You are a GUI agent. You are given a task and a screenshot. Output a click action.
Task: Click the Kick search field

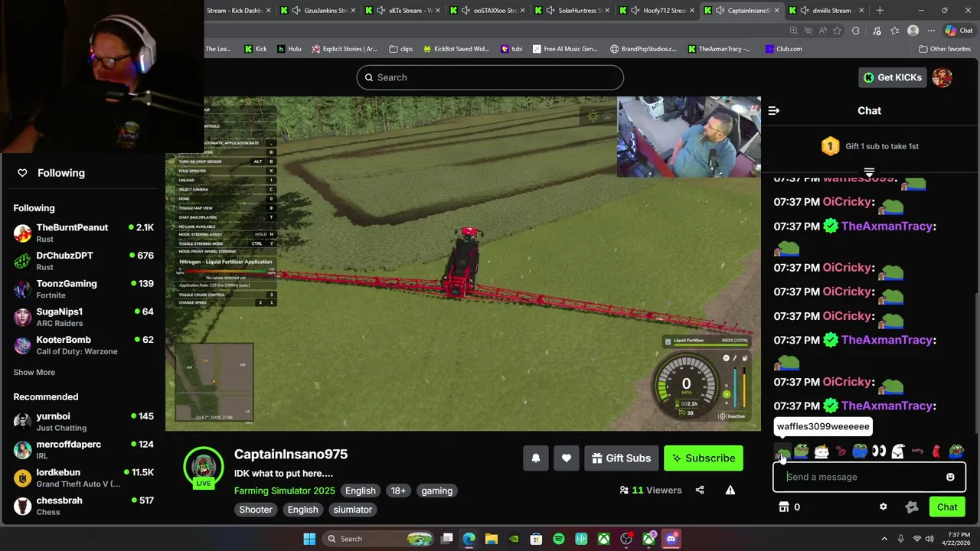(490, 77)
